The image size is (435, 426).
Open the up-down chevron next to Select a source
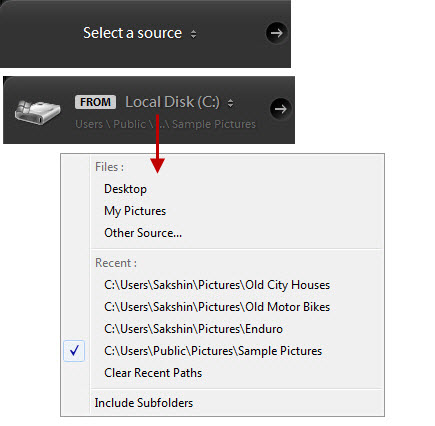tap(193, 34)
